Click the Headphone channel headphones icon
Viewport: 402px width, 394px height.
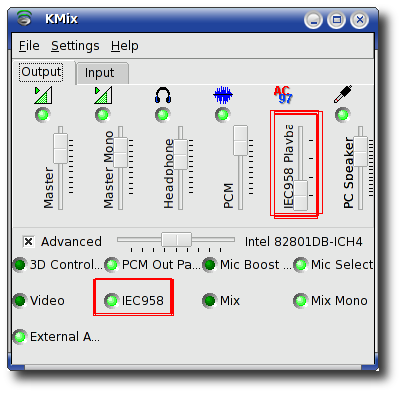point(163,95)
